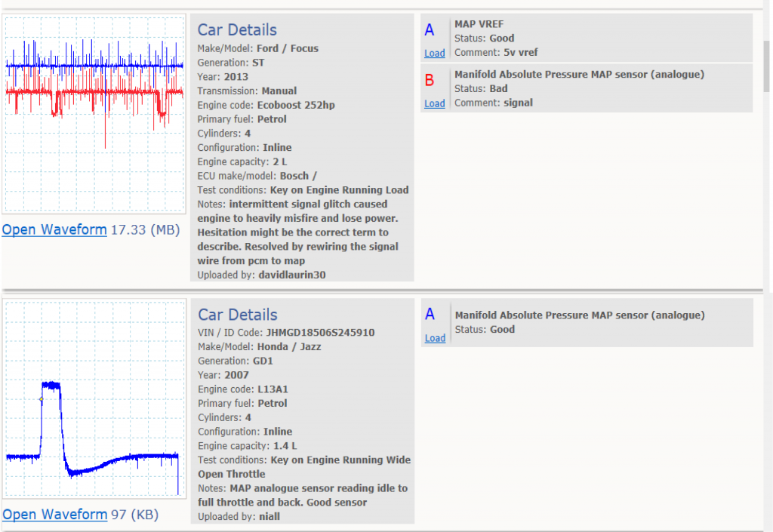This screenshot has height=532, width=773.
Task: Load channel A MAP VREF
Action: pos(434,53)
